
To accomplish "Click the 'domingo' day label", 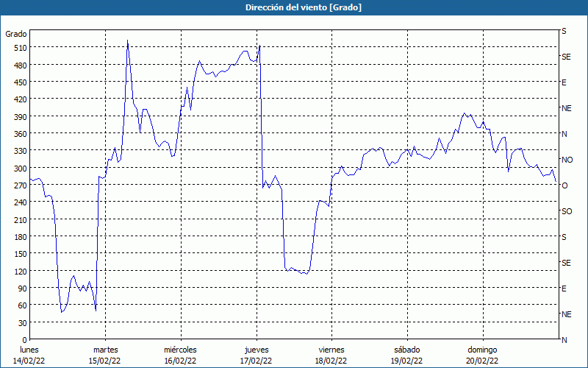I will 482,350.
